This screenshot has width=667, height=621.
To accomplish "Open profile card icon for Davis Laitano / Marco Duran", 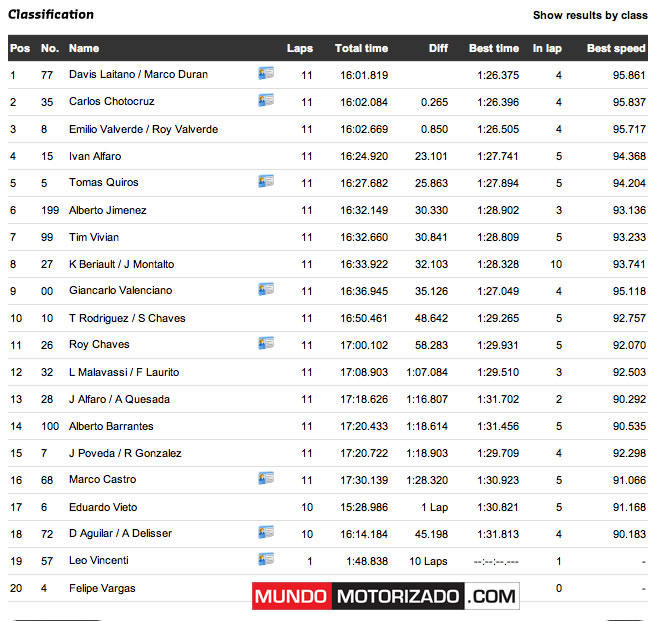I will click(x=265, y=73).
